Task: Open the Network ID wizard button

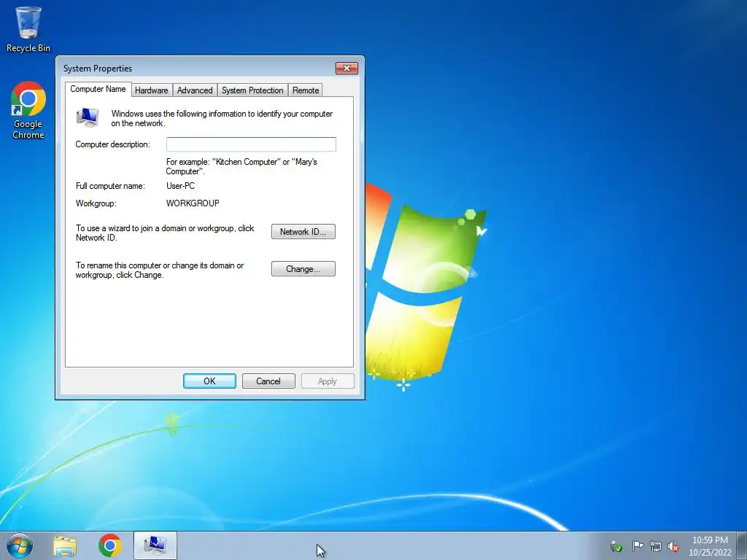Action: point(303,232)
